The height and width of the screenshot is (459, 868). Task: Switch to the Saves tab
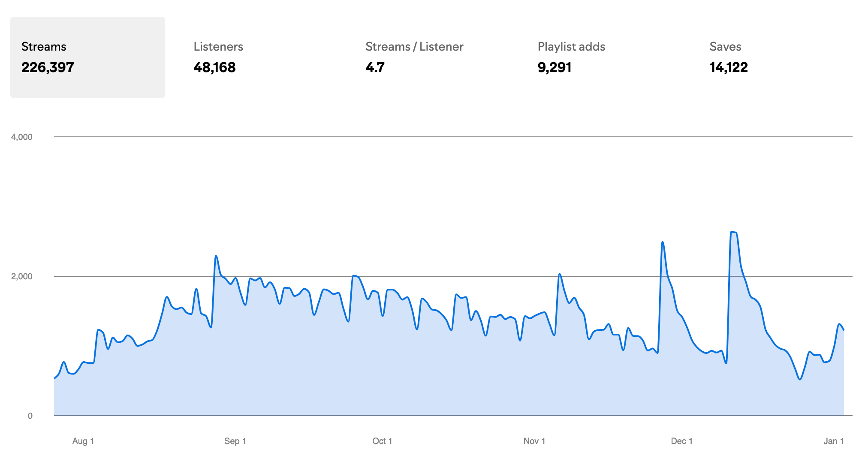(728, 57)
